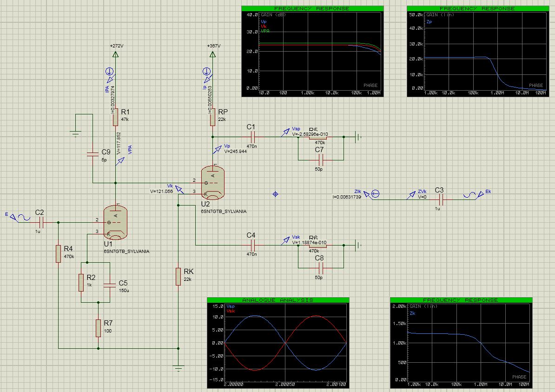Select the bottom ground symbol under RK
The image size is (555, 392).
coord(178,368)
